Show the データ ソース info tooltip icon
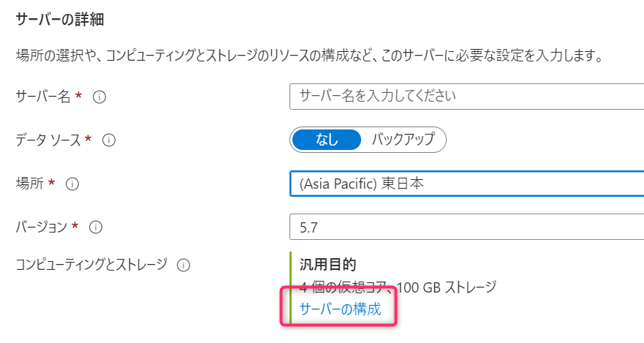 click(108, 140)
